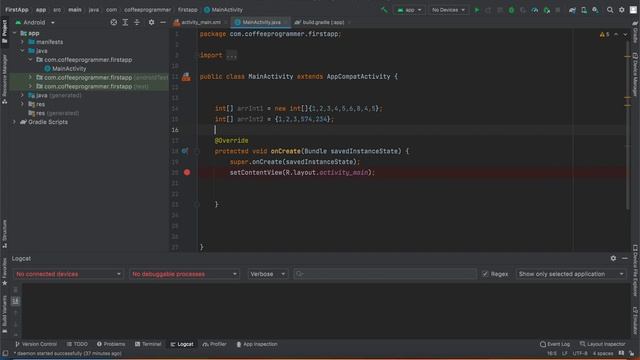640x360 pixels.
Task: Open the TODO tool window
Action: tap(77, 344)
